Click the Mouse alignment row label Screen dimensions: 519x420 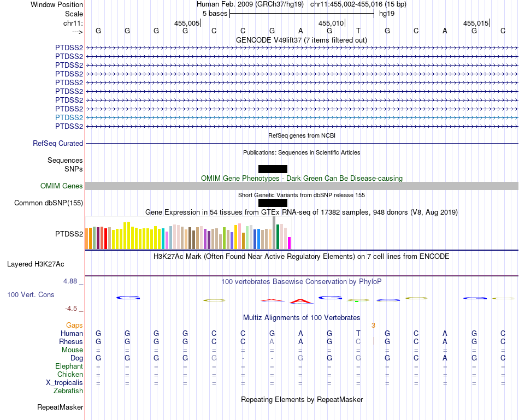click(72, 350)
